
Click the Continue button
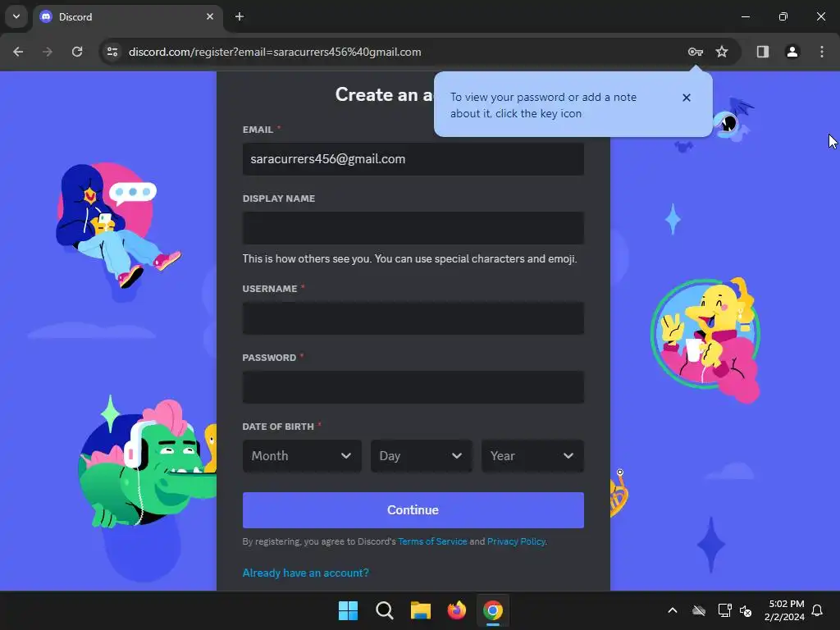tap(413, 510)
